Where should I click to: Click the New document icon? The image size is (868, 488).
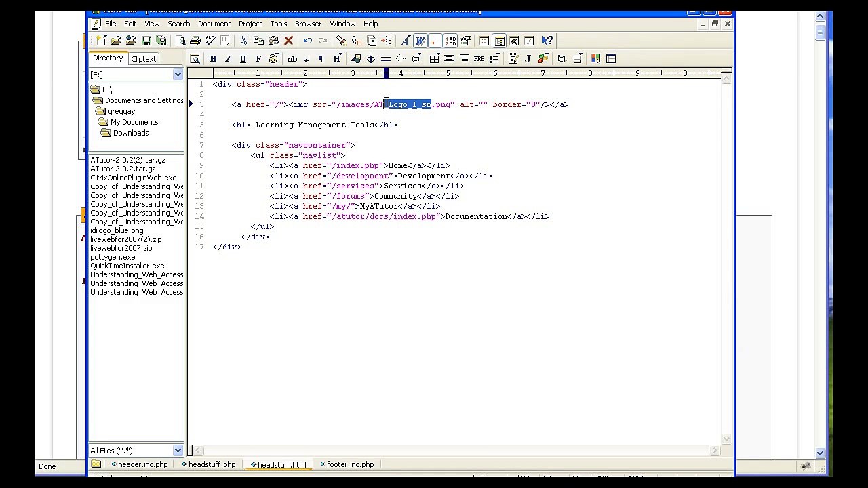[x=101, y=41]
